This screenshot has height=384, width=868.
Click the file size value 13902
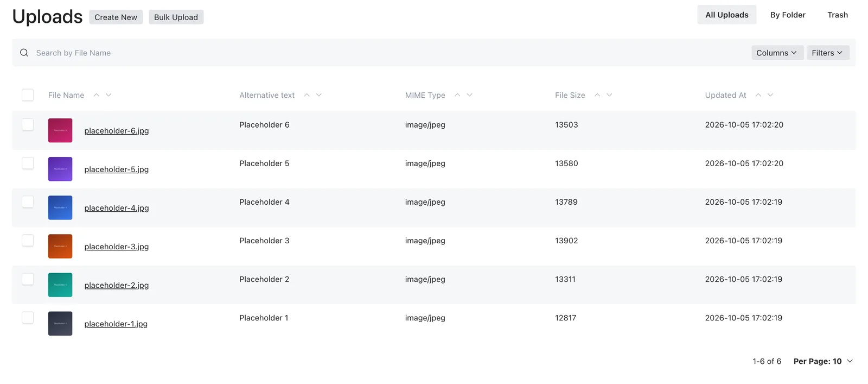(566, 240)
